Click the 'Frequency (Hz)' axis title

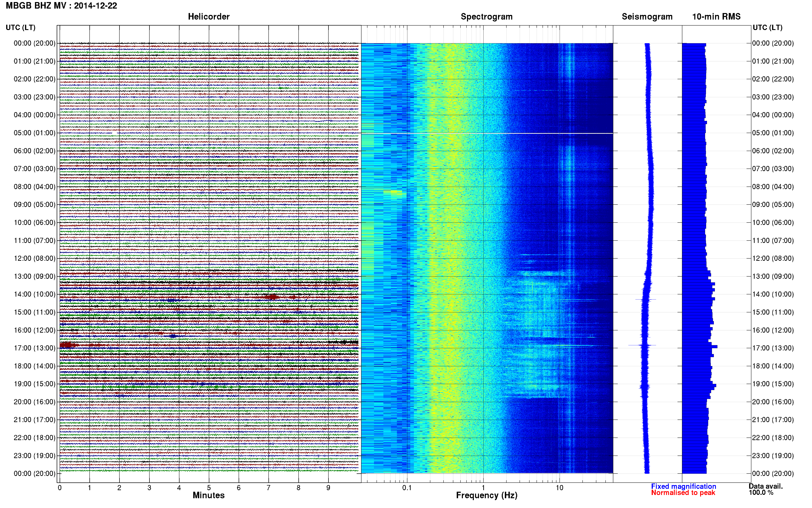tap(486, 495)
